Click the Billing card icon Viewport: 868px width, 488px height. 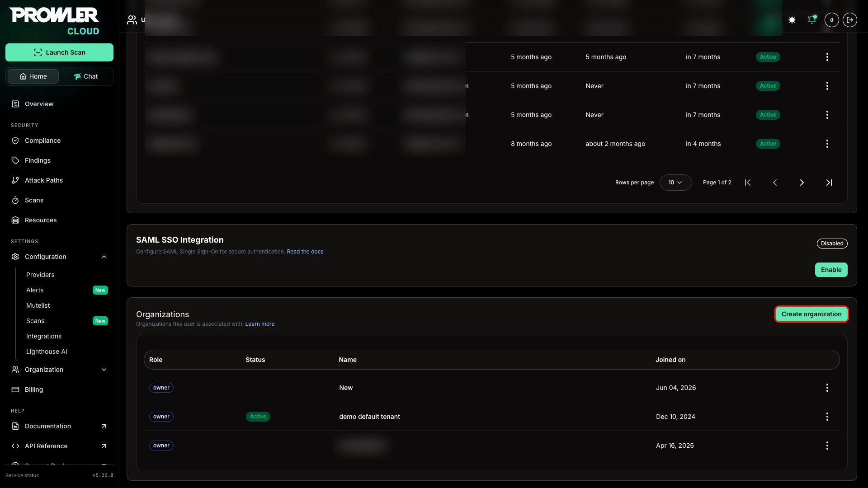pyautogui.click(x=15, y=389)
